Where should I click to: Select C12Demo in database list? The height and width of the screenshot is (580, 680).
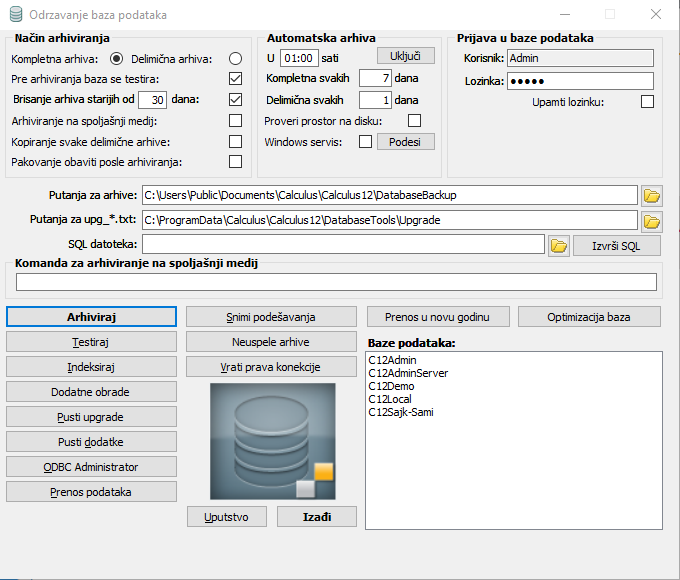tap(390, 386)
